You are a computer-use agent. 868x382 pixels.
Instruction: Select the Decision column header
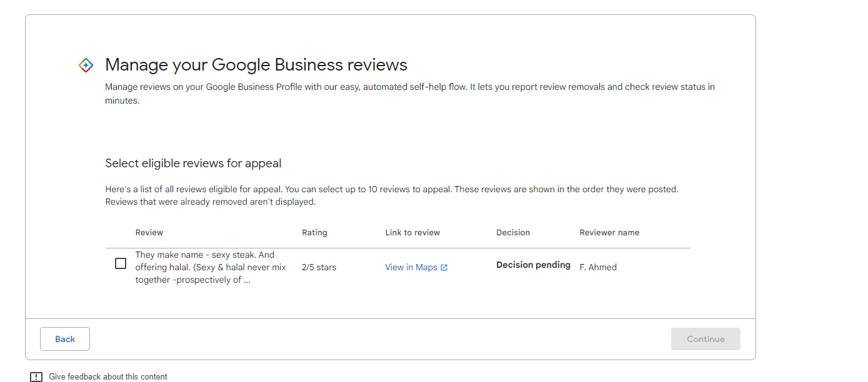tap(513, 232)
